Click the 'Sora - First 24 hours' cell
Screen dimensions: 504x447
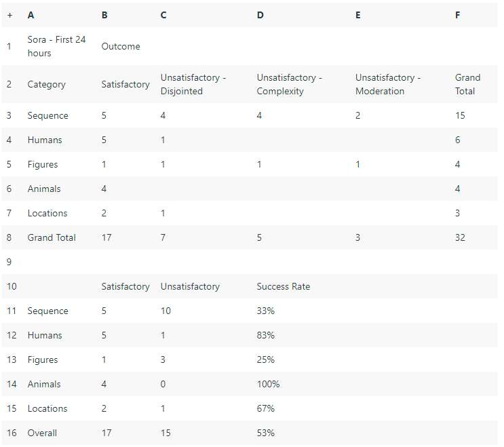pyautogui.click(x=56, y=46)
